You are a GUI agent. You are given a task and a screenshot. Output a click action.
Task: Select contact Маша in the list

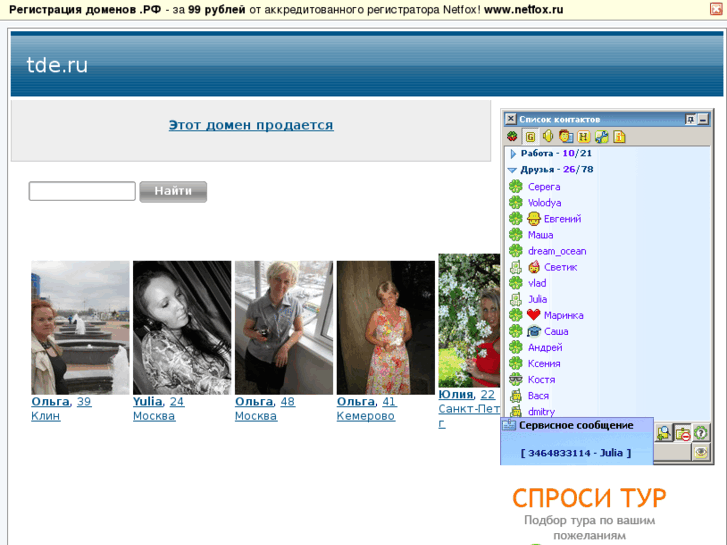(x=540, y=235)
